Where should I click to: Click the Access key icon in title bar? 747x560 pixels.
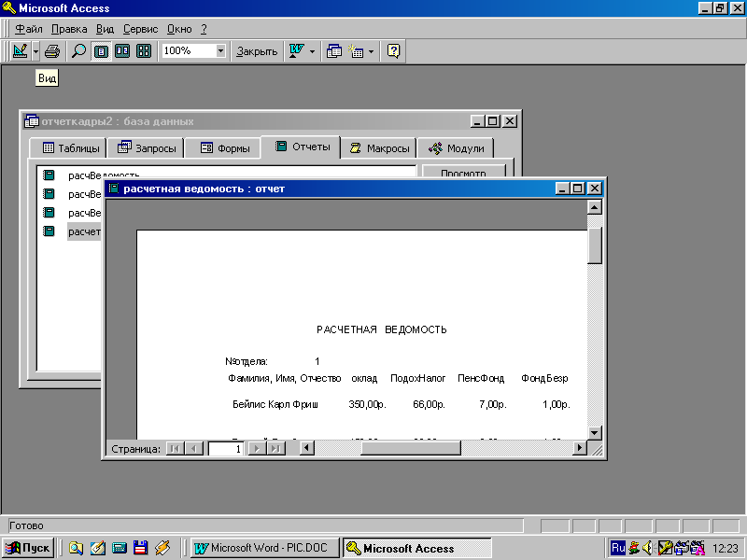click(9, 8)
